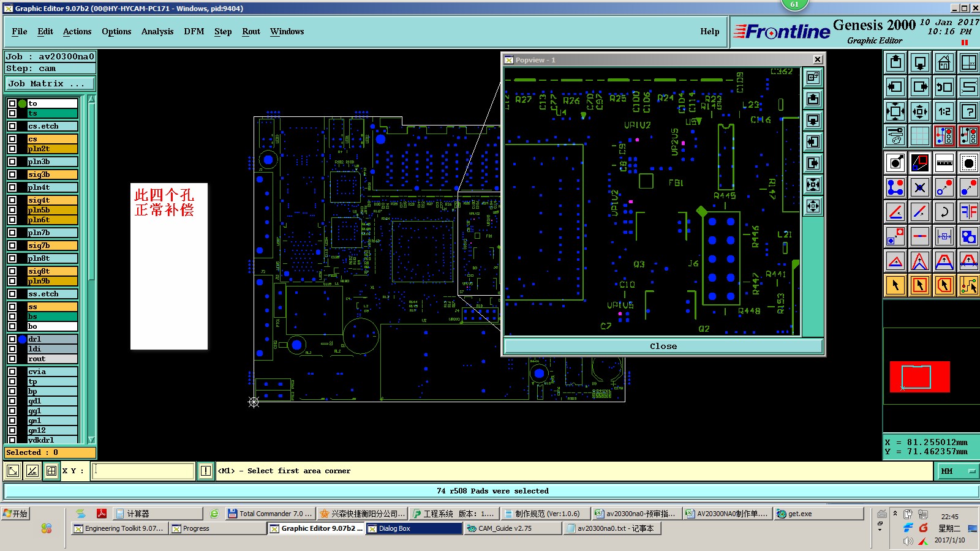The width and height of the screenshot is (980, 551).
Task: Open the Edit menu
Action: [45, 32]
